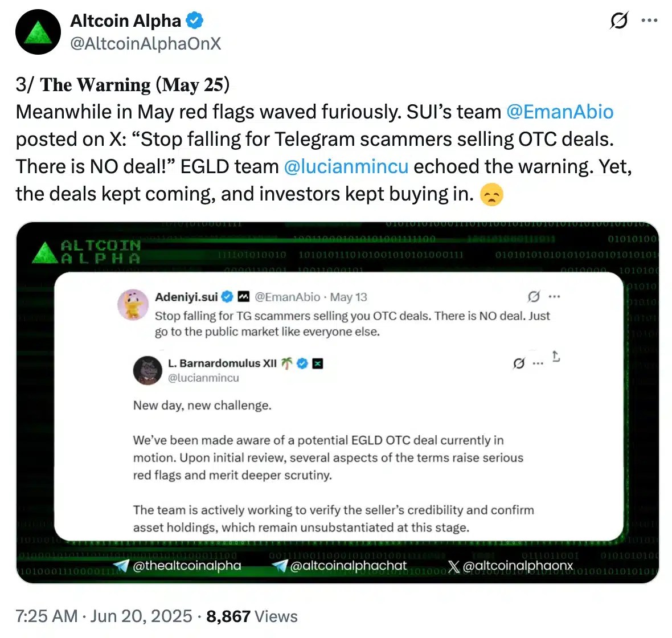Click the Altcoin Alpha profile avatar
Viewport: 672px width, 638px height.
tap(38, 32)
